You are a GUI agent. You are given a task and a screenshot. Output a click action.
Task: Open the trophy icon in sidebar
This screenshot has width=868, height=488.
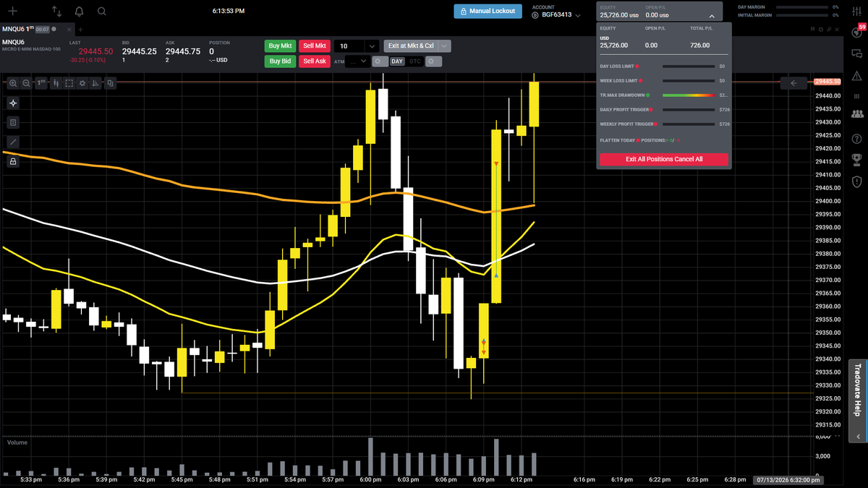[857, 158]
